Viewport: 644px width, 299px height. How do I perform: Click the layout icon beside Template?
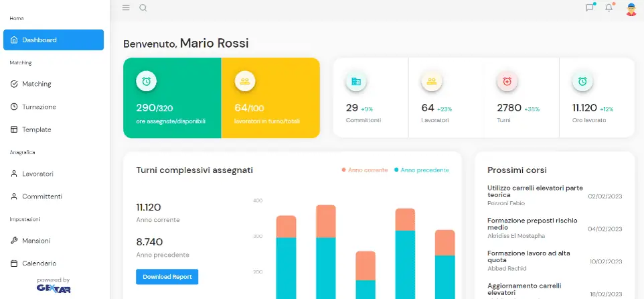click(14, 129)
